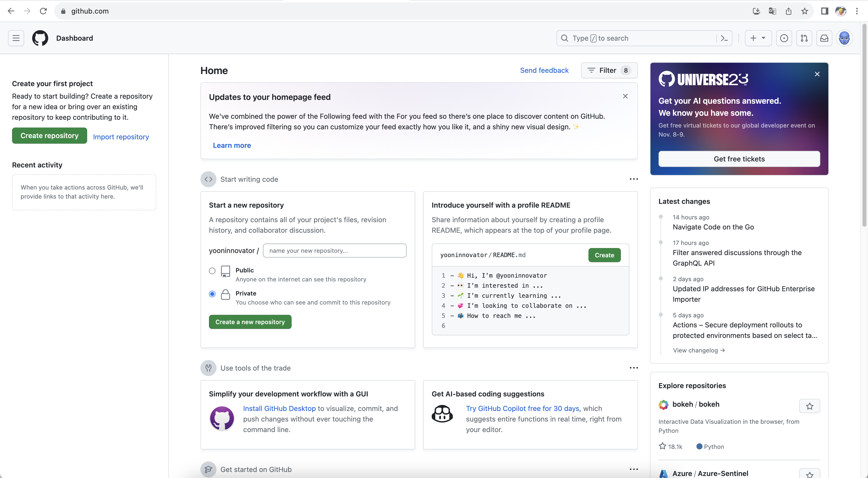Click the install app icon in address bar
This screenshot has height=478, width=868.
[756, 11]
